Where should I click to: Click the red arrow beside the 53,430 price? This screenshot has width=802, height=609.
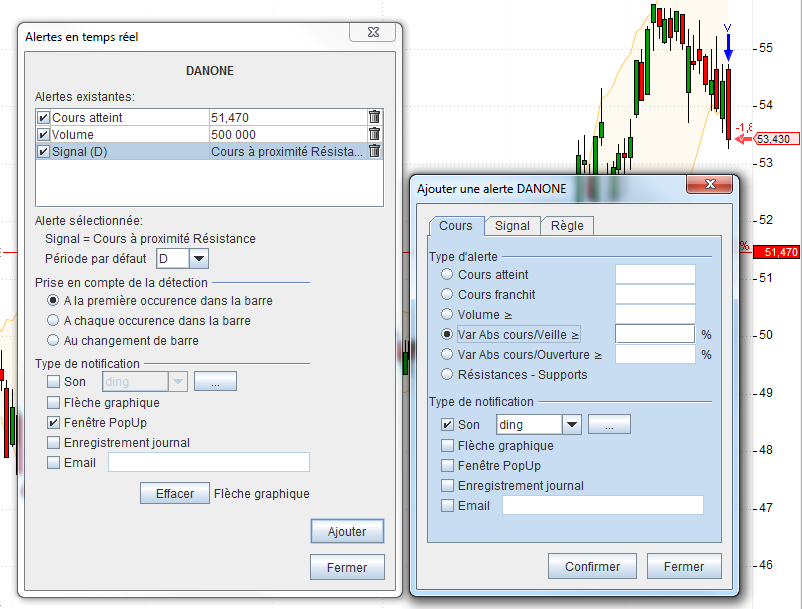coord(743,139)
